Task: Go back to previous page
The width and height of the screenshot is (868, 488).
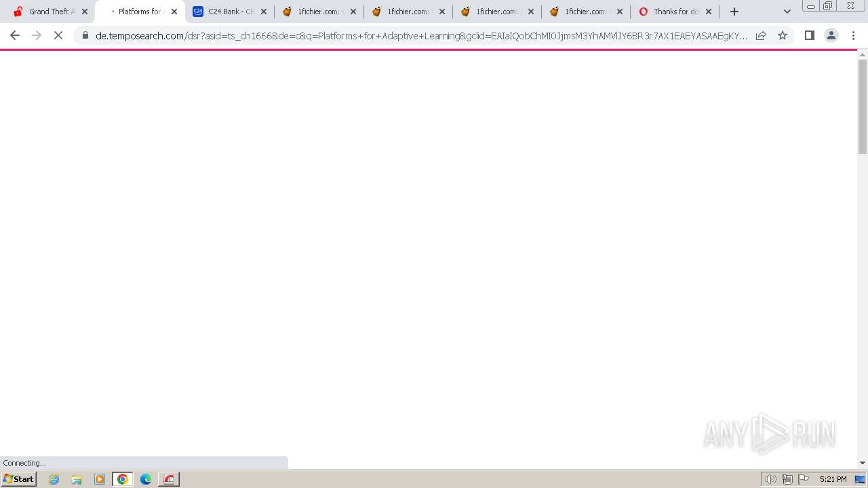Action: [x=15, y=35]
